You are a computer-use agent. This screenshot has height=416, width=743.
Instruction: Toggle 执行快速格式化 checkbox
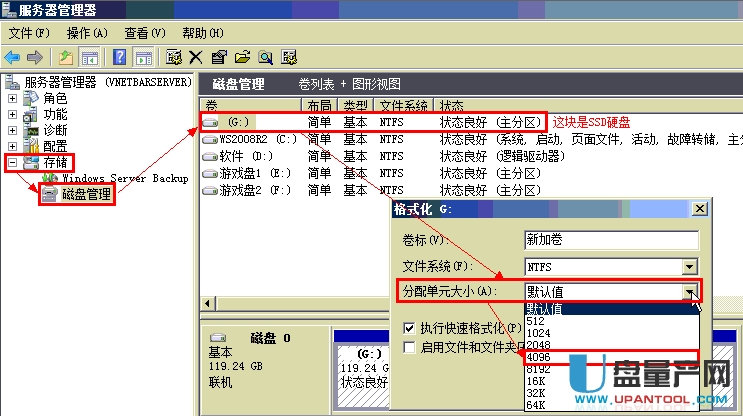(409, 328)
